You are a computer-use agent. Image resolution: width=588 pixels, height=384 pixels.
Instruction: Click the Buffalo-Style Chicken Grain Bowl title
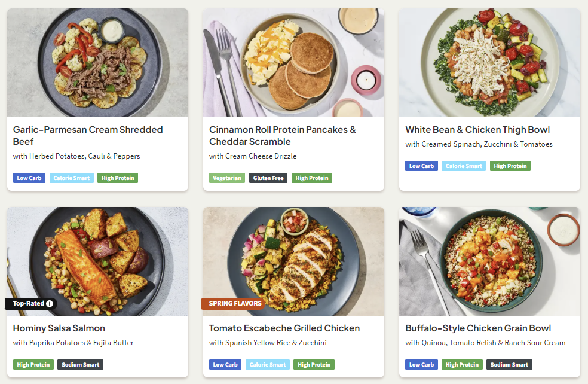tap(478, 328)
